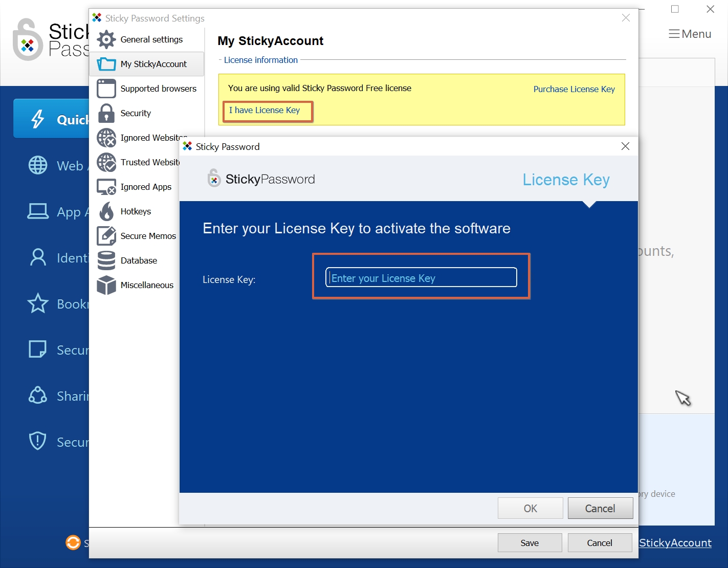Image resolution: width=728 pixels, height=568 pixels.
Task: Open Supported browsers settings
Action: pyautogui.click(x=147, y=89)
